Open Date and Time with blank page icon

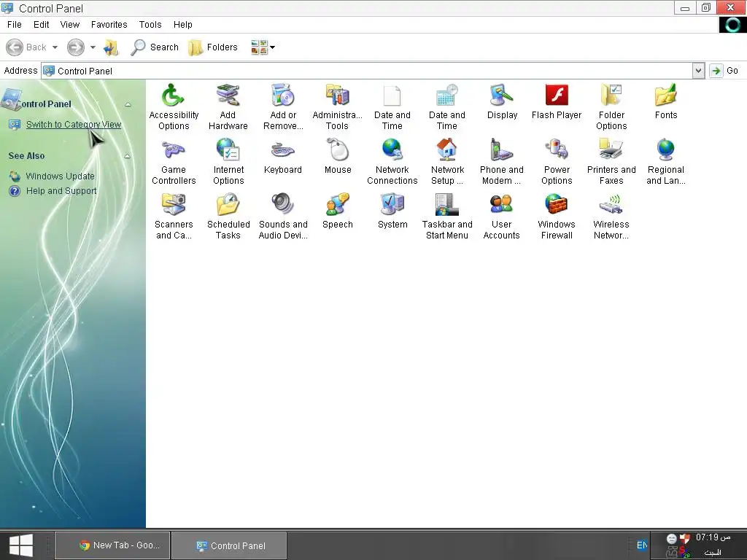(x=392, y=106)
